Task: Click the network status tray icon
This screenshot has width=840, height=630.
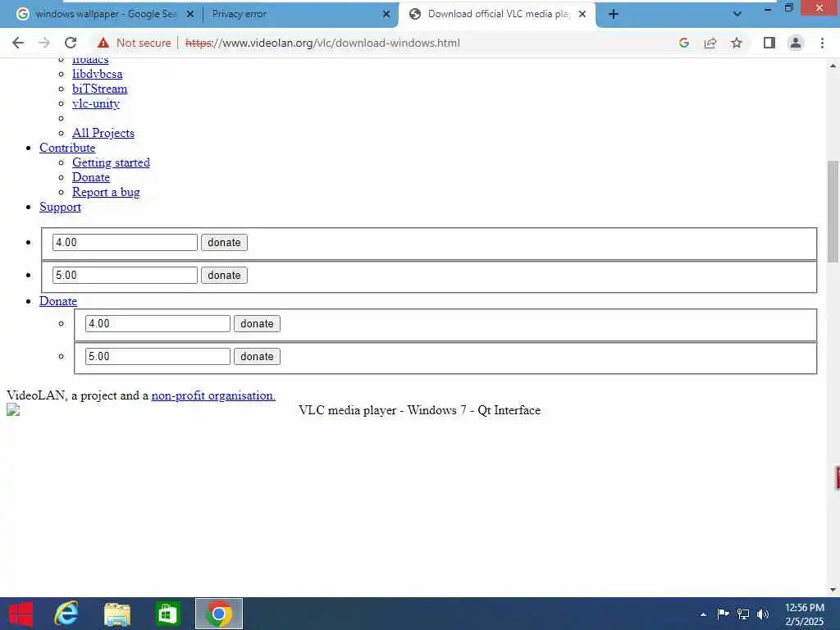Action: tap(743, 614)
